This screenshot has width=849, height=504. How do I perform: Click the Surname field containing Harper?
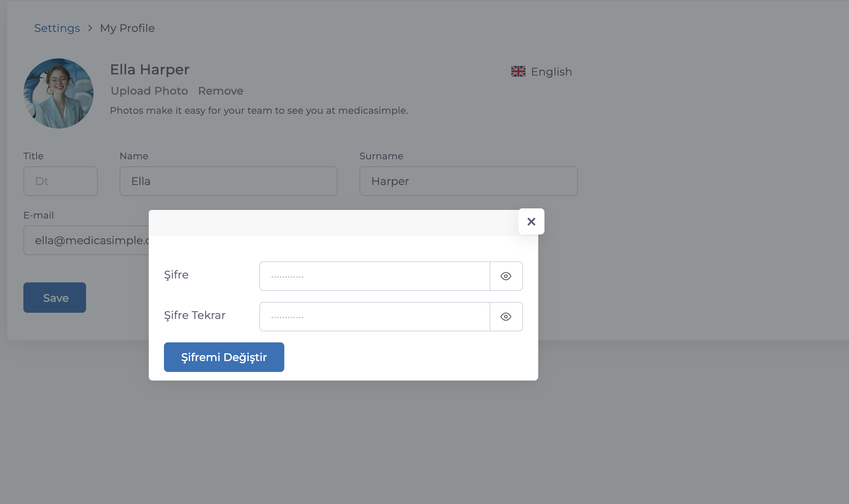coord(468,181)
